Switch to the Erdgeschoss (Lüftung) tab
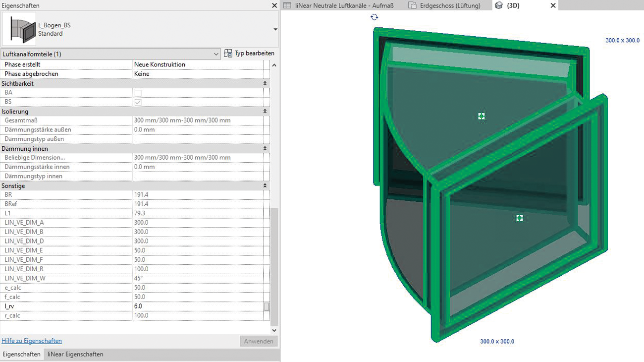The width and height of the screenshot is (644, 362). tap(449, 5)
